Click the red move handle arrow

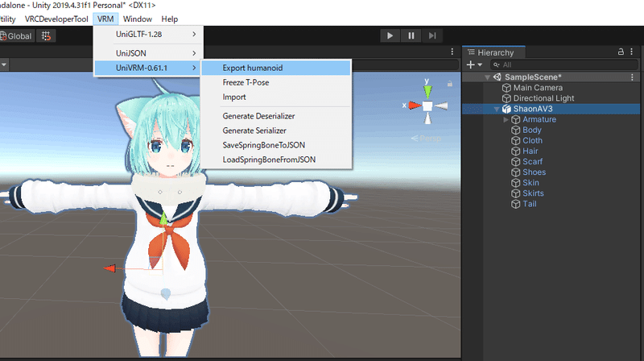[x=109, y=268]
